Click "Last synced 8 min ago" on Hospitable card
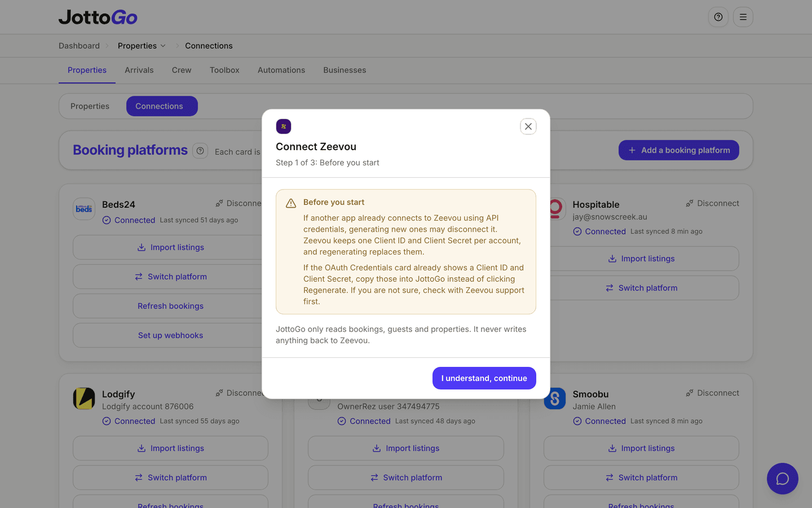 667,231
